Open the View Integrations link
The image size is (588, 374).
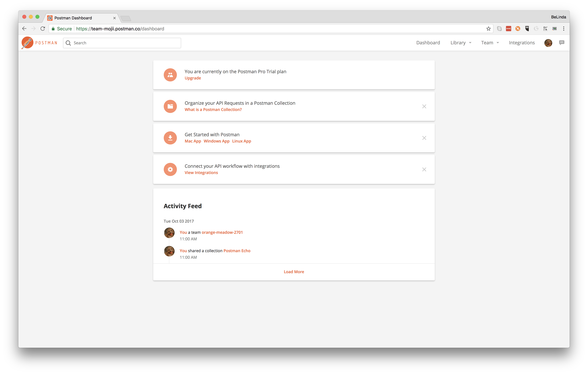pyautogui.click(x=201, y=172)
